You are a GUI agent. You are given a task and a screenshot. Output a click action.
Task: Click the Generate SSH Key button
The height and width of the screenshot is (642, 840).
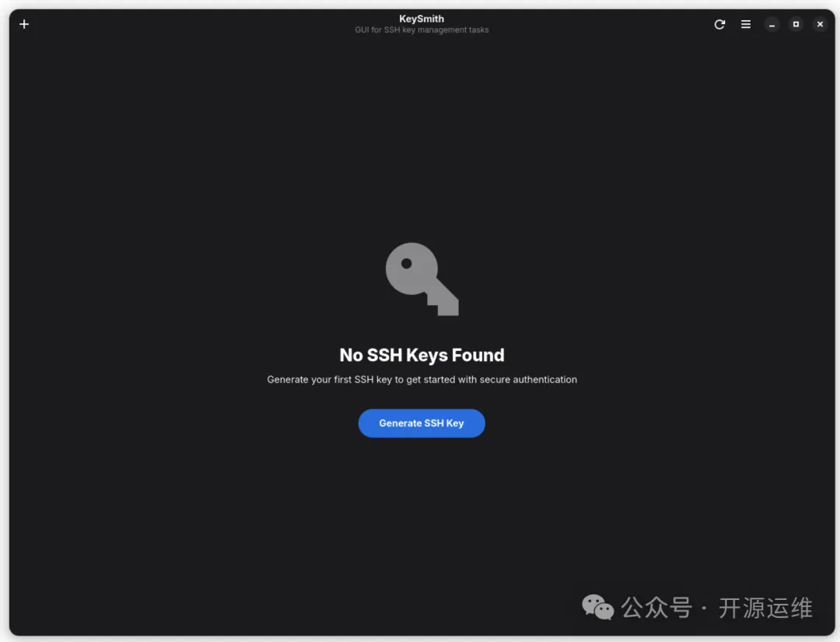pyautogui.click(x=422, y=423)
